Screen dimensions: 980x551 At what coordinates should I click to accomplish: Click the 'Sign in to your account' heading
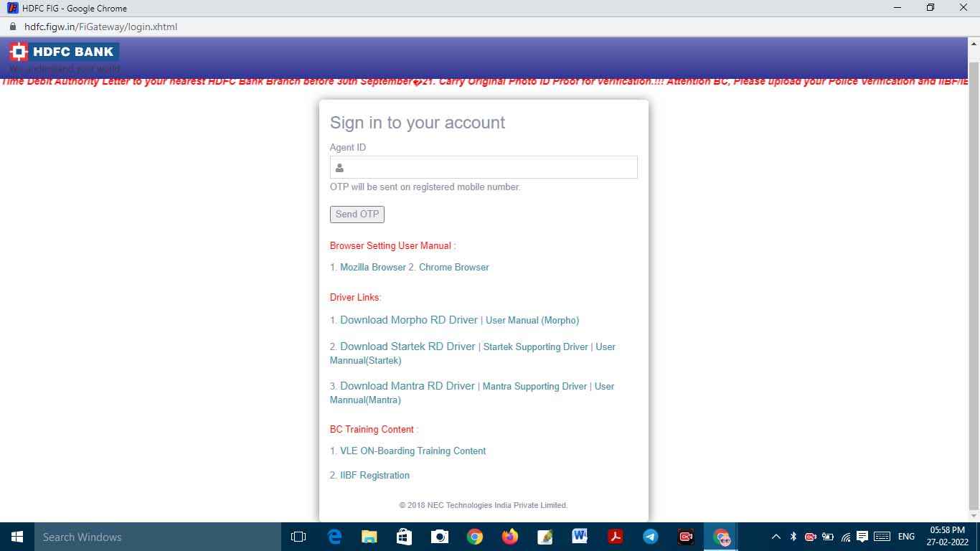tap(418, 123)
